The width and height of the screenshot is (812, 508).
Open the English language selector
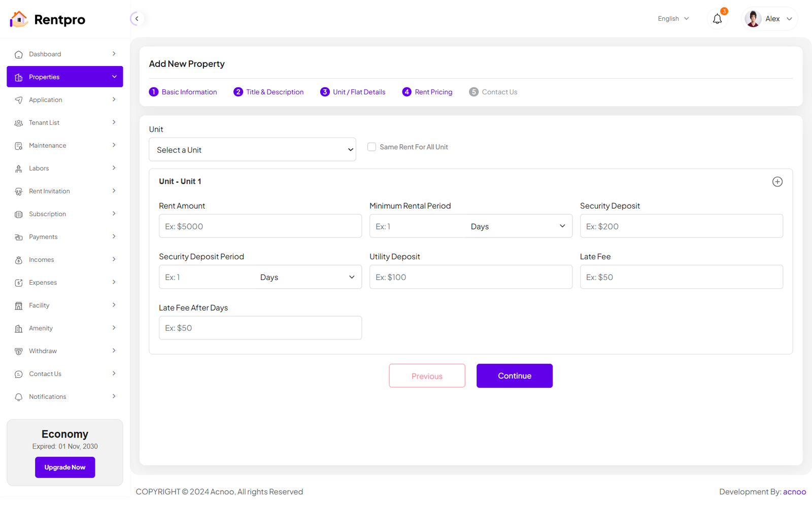(673, 19)
